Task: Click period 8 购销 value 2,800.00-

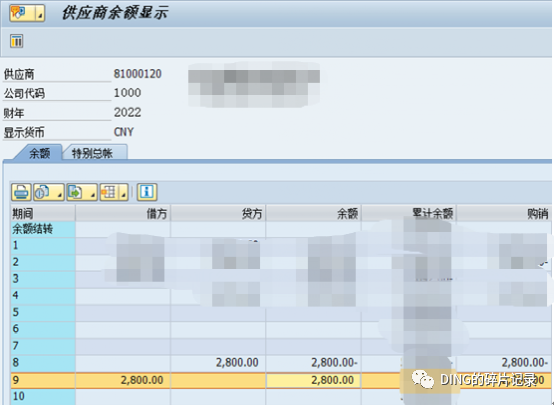Action: click(x=525, y=363)
